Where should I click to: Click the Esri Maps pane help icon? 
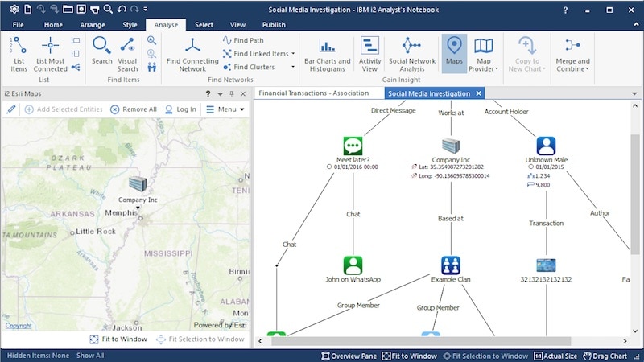(208, 93)
